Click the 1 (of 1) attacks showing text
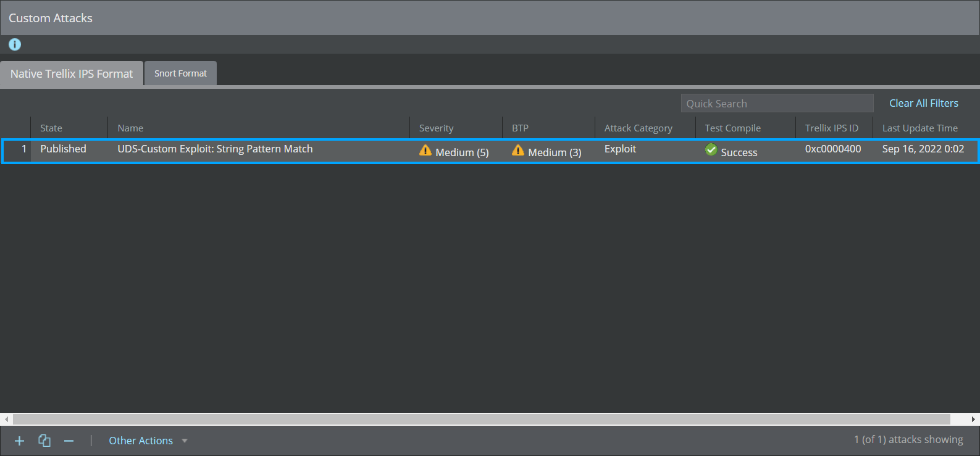The image size is (980, 456). point(908,439)
